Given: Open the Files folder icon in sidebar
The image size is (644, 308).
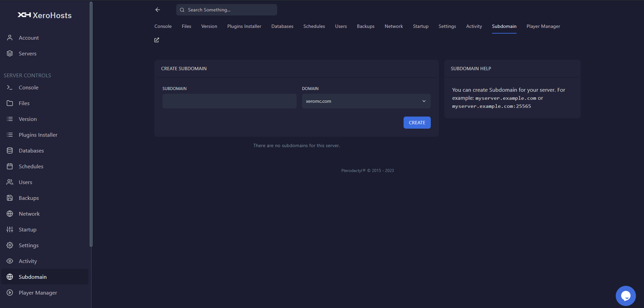Looking at the screenshot, I should pyautogui.click(x=10, y=103).
